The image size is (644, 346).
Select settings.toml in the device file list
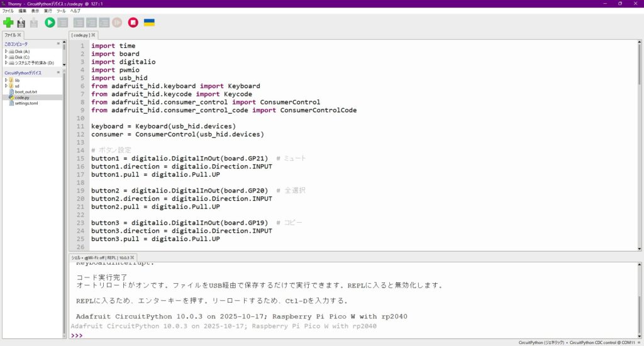[x=26, y=103]
